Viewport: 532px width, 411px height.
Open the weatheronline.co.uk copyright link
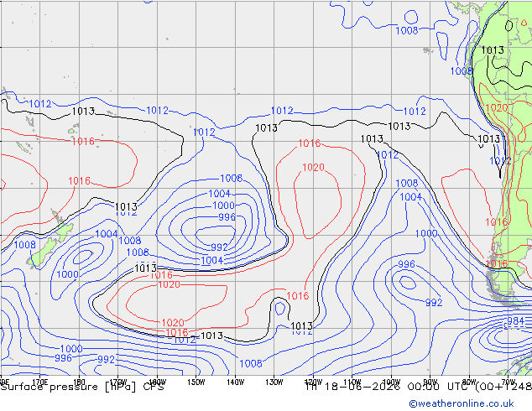[x=462, y=403]
